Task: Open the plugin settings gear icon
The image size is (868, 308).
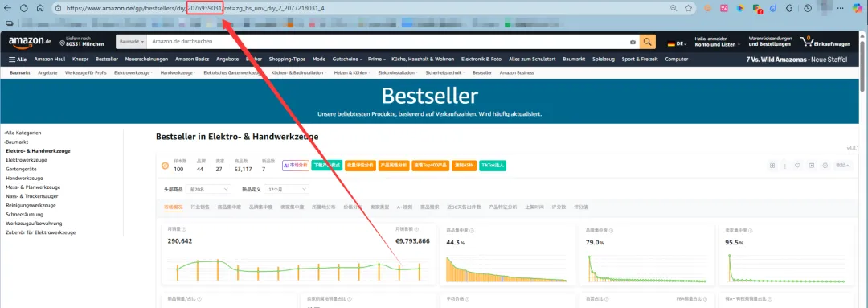Action: 825,166
